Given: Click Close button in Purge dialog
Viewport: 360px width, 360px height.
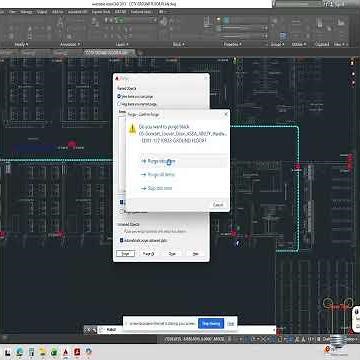Looking at the screenshot, I should click(172, 254).
